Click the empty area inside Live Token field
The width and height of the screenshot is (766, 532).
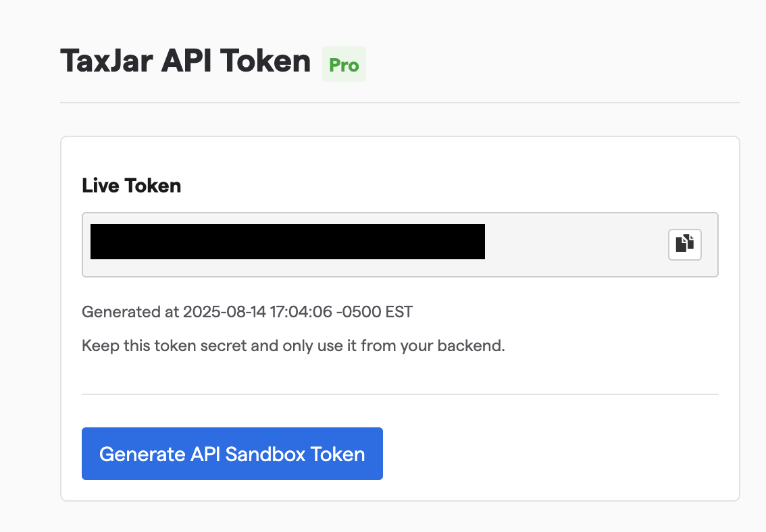pyautogui.click(x=576, y=244)
